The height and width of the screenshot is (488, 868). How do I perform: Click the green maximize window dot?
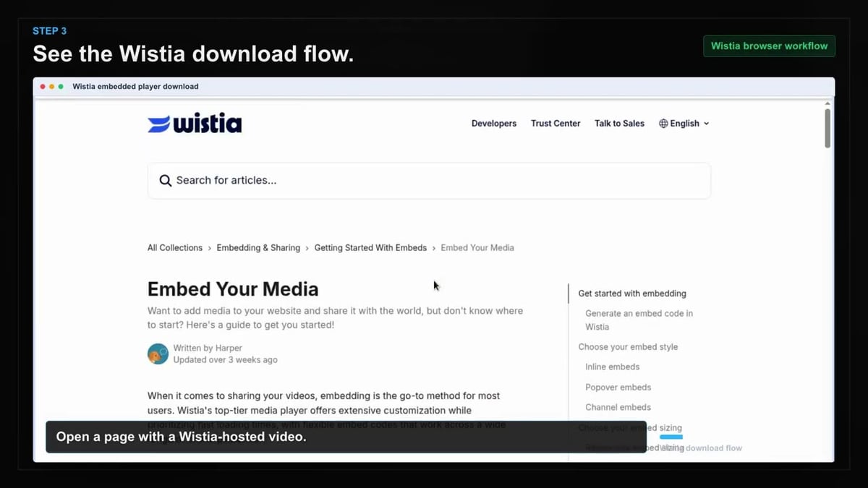(61, 87)
